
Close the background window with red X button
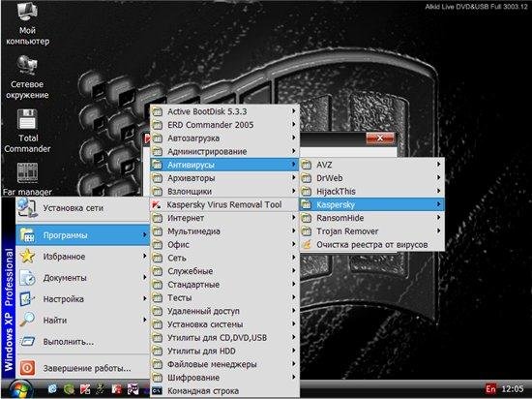pyautogui.click(x=380, y=138)
